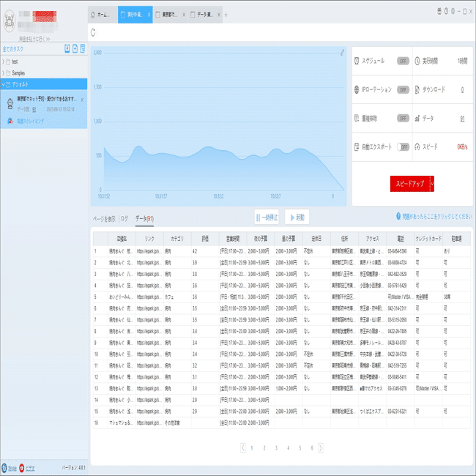Click the スピード gauge icon
476x476 pixels.
click(417, 147)
